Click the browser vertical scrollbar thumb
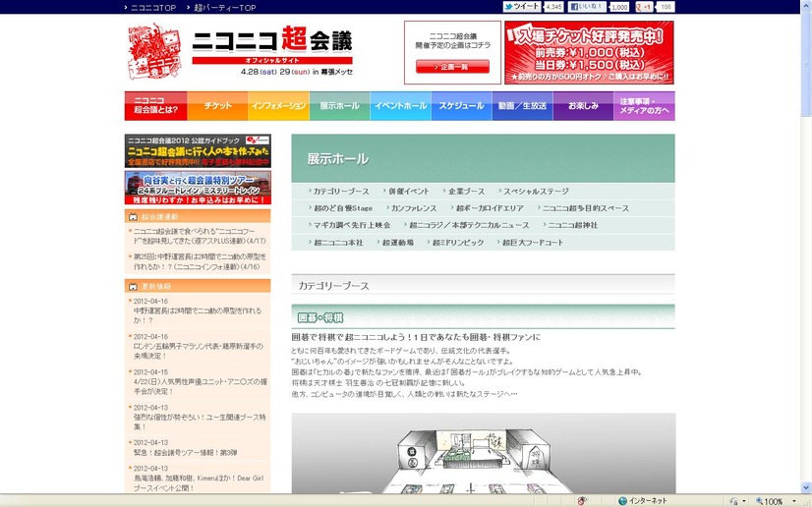Screen dimensions: 812x507 pyautogui.click(x=806, y=62)
